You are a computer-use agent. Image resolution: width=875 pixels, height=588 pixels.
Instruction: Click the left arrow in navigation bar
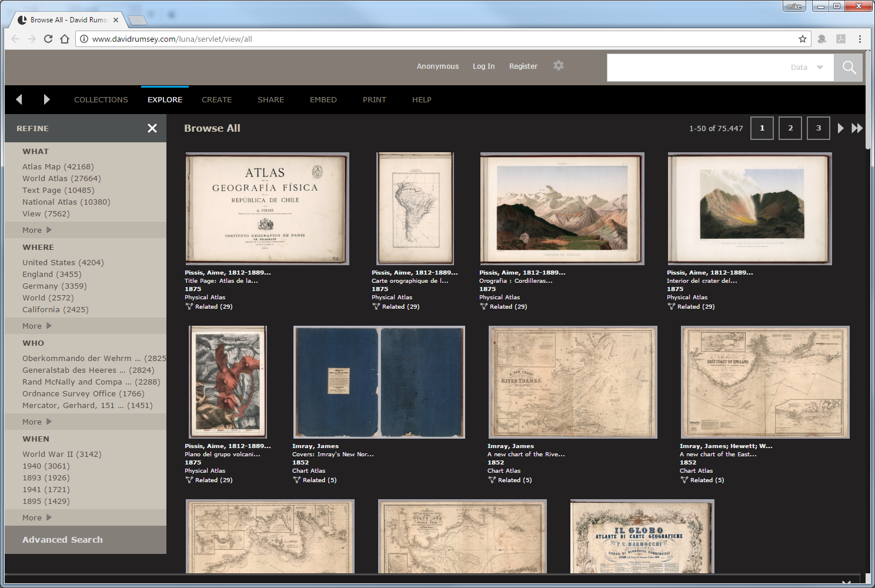point(19,99)
